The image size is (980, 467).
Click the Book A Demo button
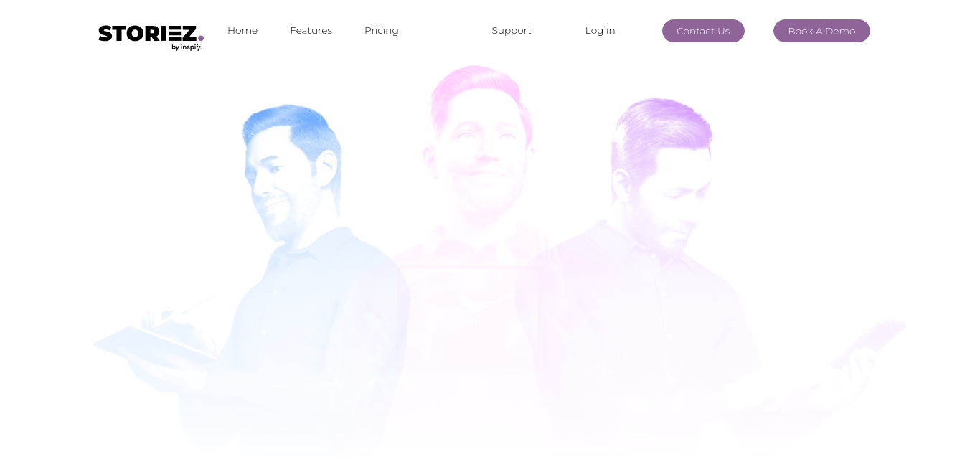821,31
